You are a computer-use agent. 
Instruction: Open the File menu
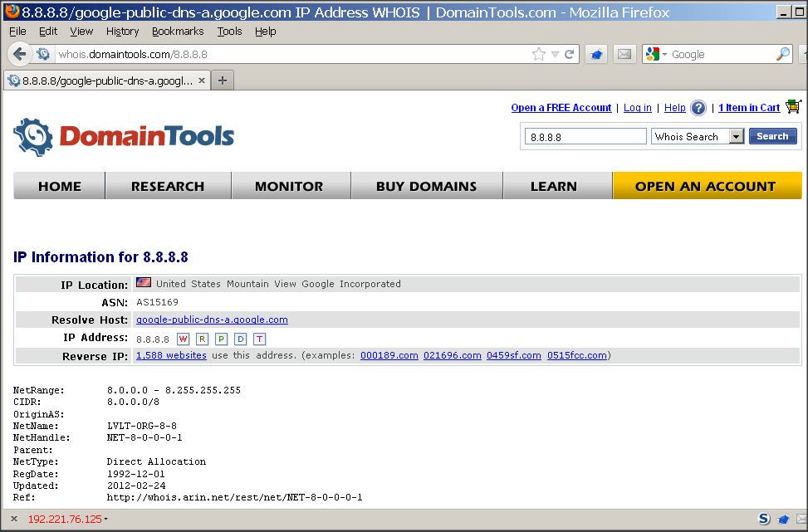point(17,32)
